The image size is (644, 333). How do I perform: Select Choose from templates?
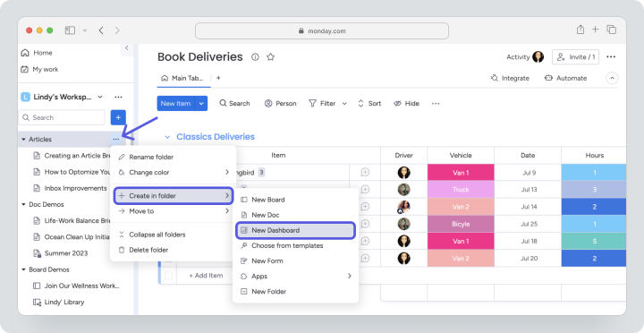pos(295,245)
